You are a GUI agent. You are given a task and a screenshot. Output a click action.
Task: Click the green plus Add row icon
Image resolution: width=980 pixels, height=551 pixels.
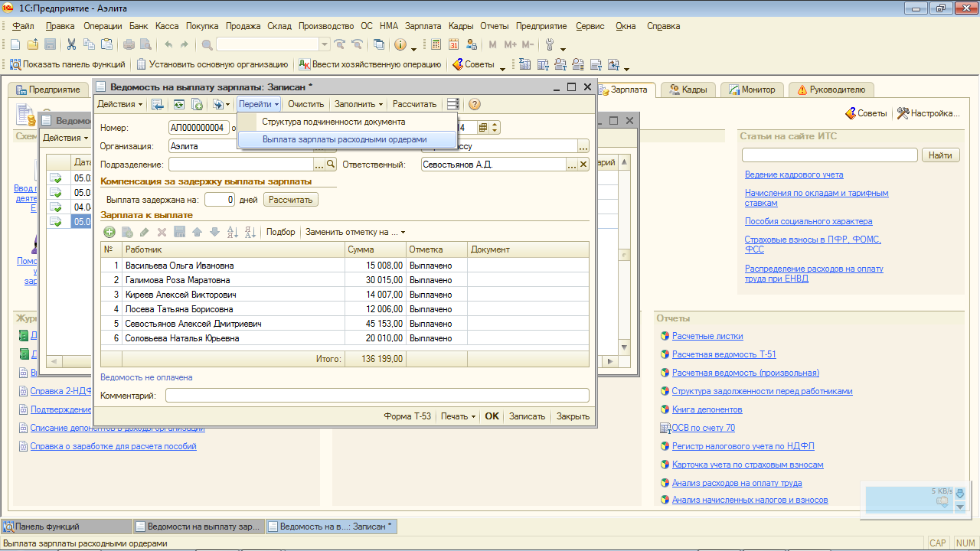109,232
